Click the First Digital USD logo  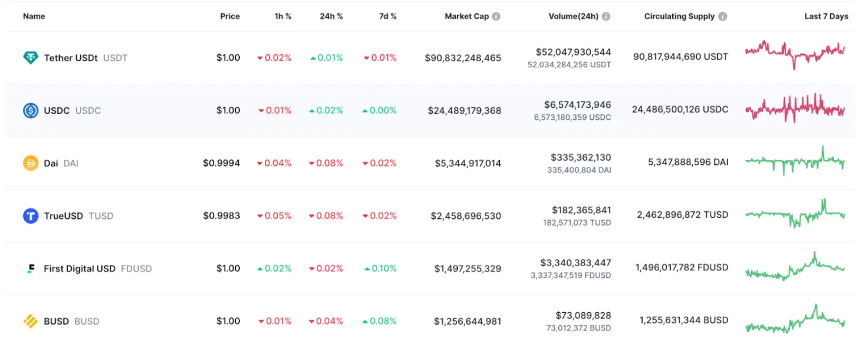(31, 268)
